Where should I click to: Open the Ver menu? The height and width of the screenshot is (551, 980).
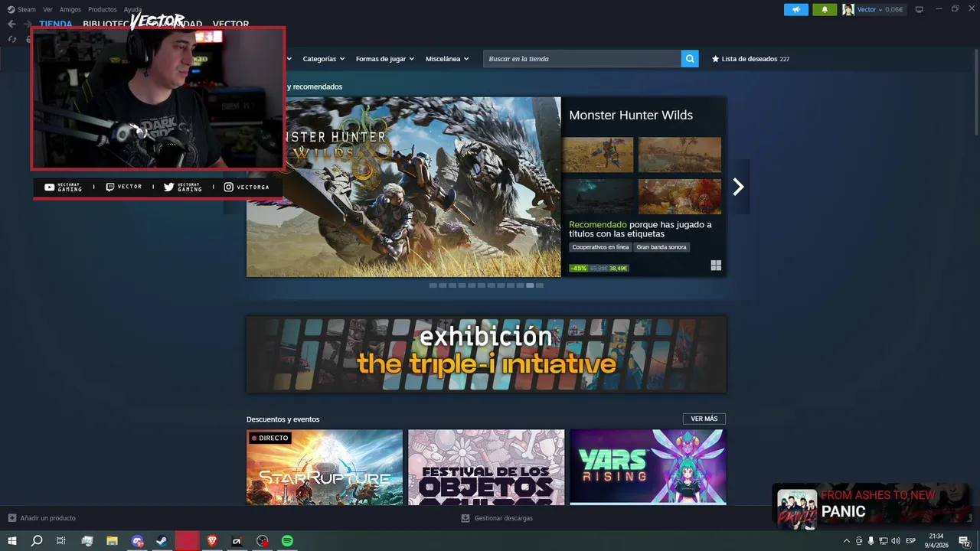(47, 10)
